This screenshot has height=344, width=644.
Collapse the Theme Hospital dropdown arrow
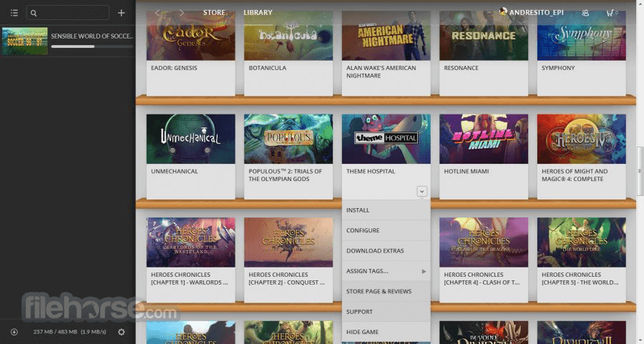coord(421,191)
